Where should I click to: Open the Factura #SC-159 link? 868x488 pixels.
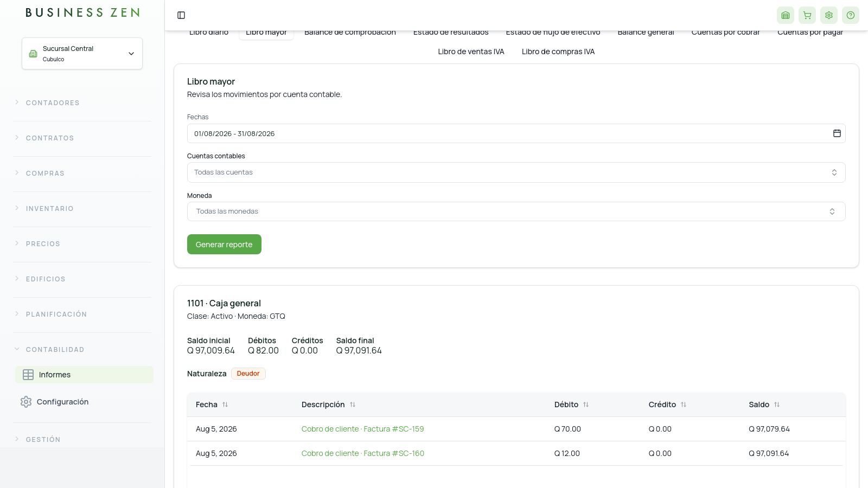point(362,429)
